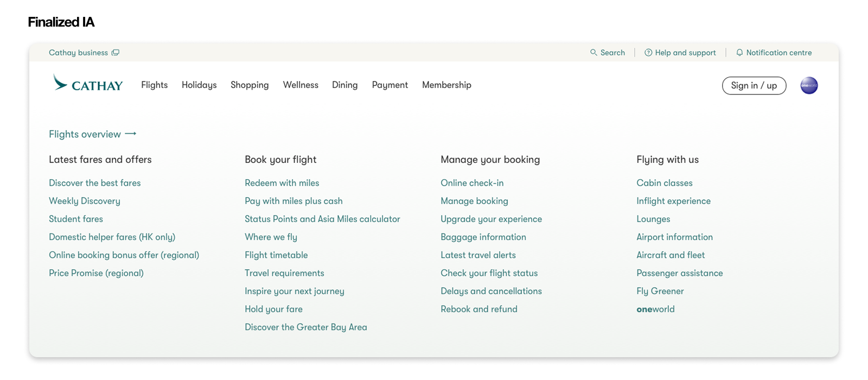This screenshot has width=868, height=380.
Task: Open the Membership menu
Action: [447, 85]
